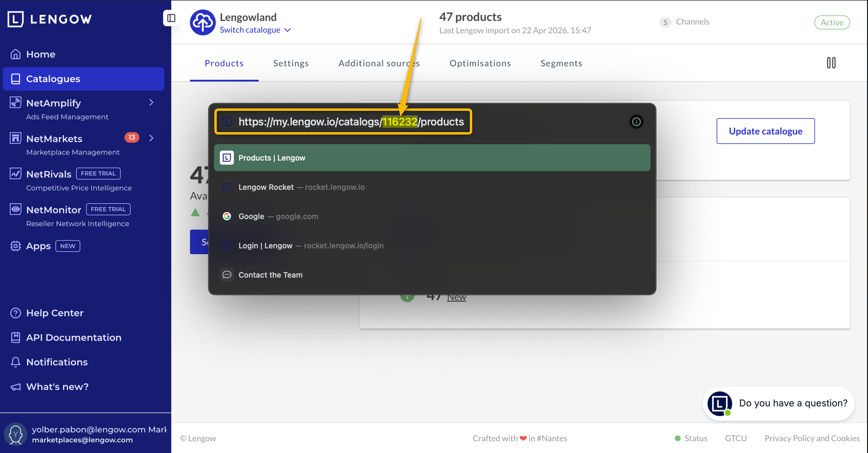Click the What's new megaphone icon
Viewport: 868px width, 453px height.
tap(15, 387)
